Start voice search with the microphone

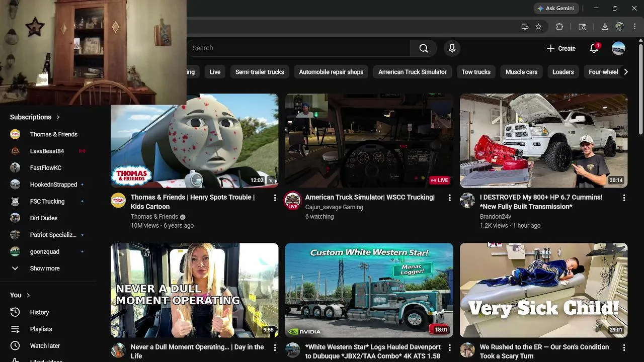pyautogui.click(x=452, y=48)
